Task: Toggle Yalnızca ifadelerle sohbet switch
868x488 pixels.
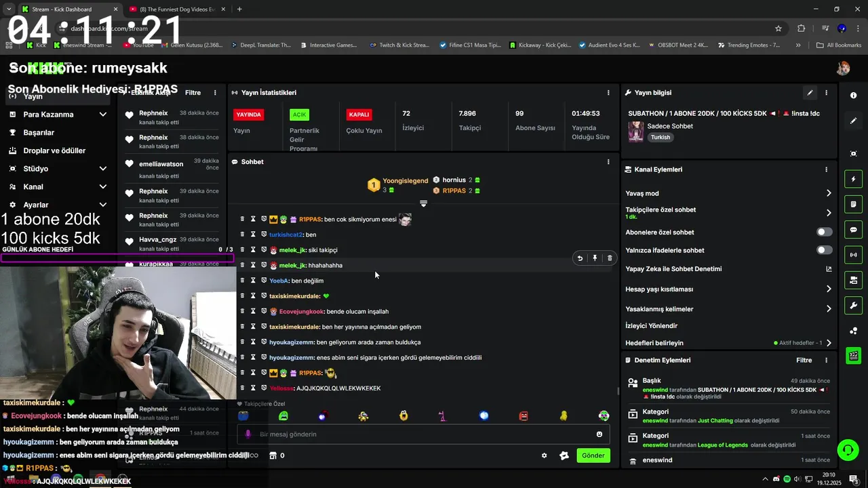Action: pyautogui.click(x=824, y=250)
